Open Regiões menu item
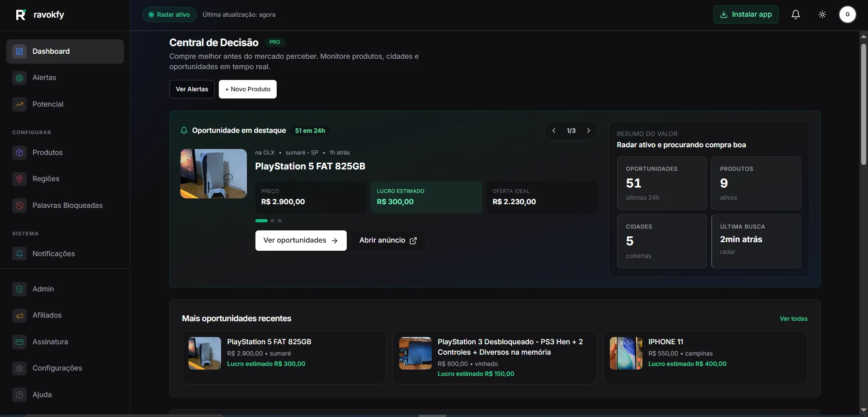 pos(65,179)
